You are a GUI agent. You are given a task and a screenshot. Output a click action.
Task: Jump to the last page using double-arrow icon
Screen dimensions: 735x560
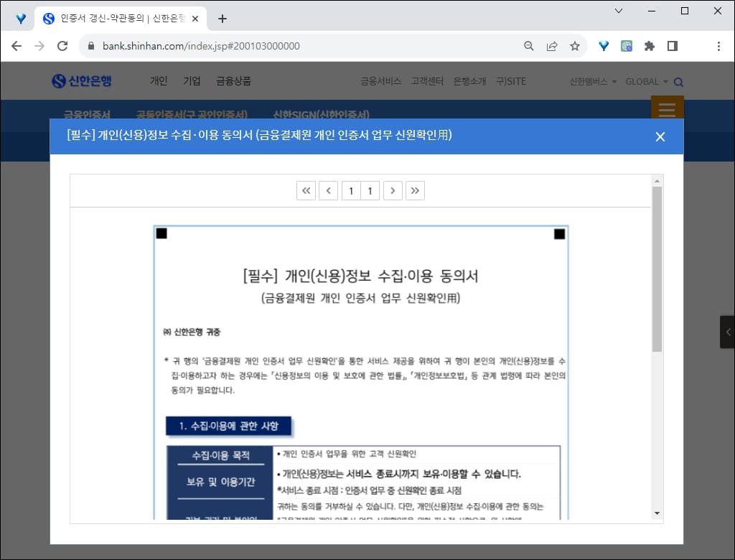point(415,190)
